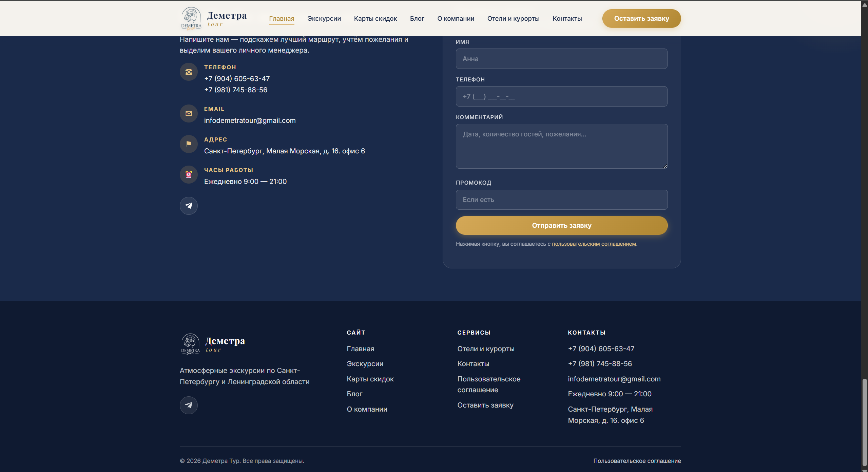
Task: Click footer email infodemetratour@gmail.com
Action: tap(614, 379)
